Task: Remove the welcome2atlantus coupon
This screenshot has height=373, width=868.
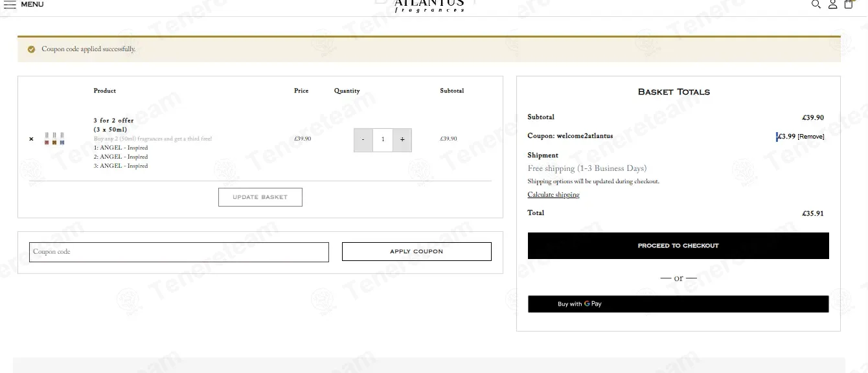Action: pos(811,137)
